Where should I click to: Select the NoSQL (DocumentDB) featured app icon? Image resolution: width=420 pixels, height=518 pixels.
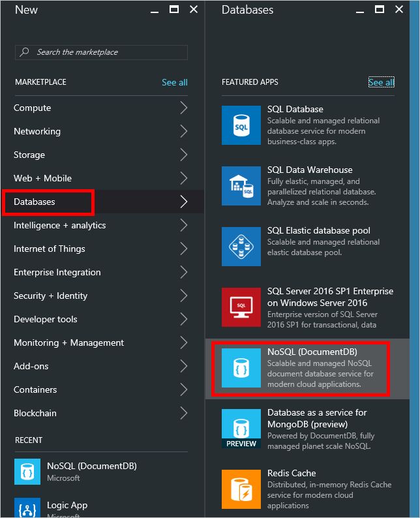pyautogui.click(x=241, y=368)
